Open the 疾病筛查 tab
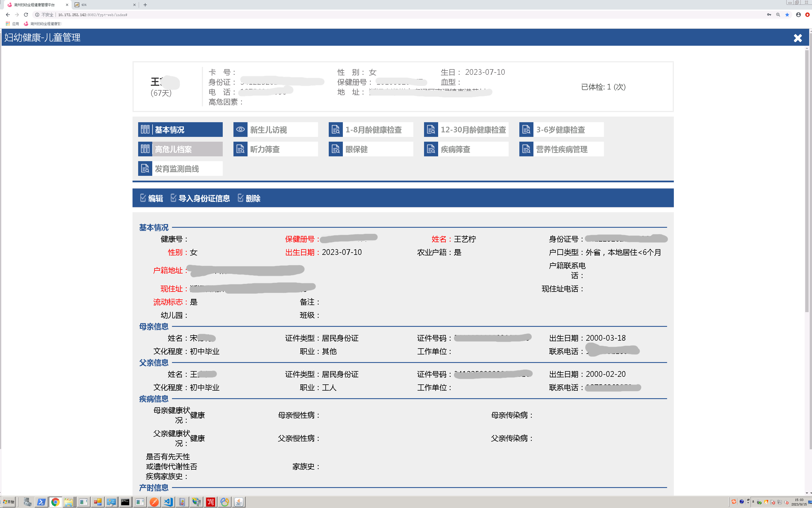Screen dimensions: 812x508 tap(466, 149)
